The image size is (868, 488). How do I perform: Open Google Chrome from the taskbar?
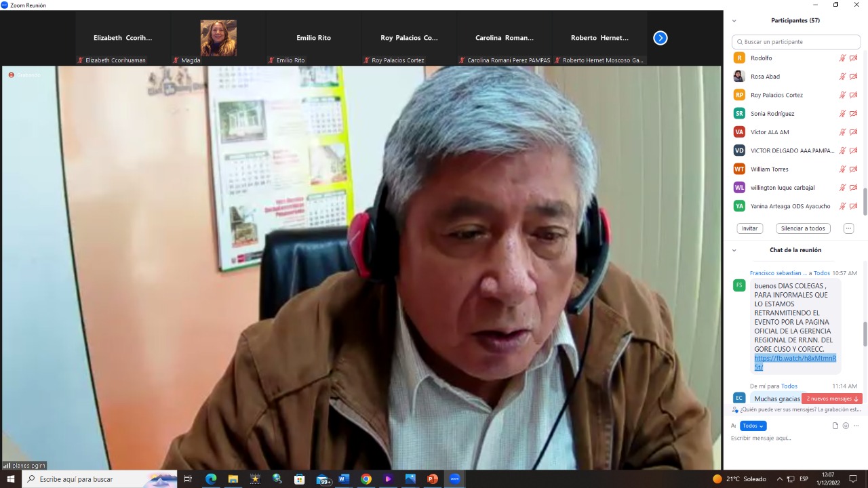click(366, 479)
